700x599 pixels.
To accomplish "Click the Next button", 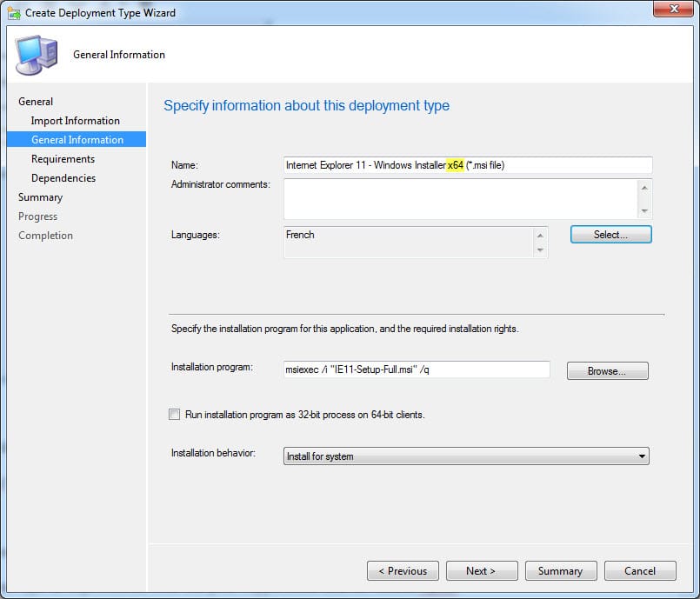I will tap(481, 571).
